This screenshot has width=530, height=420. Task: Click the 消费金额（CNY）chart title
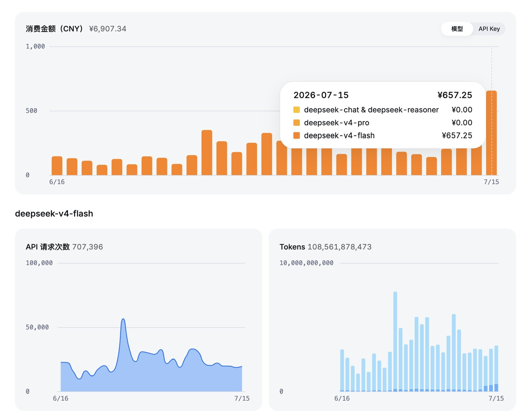(55, 29)
